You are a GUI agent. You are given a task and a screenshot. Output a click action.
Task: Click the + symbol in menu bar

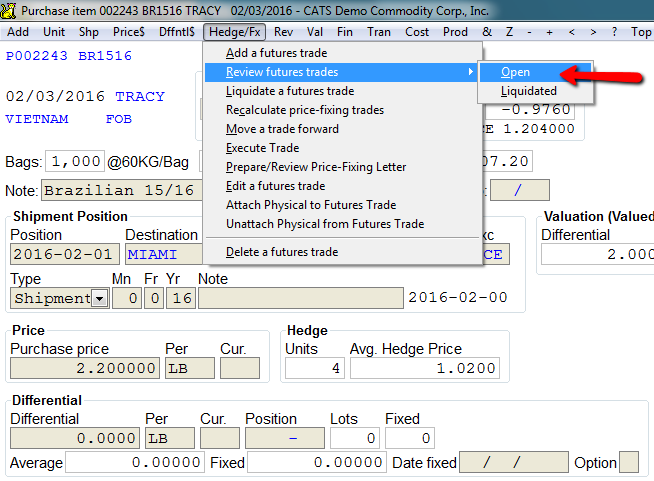[x=550, y=32]
